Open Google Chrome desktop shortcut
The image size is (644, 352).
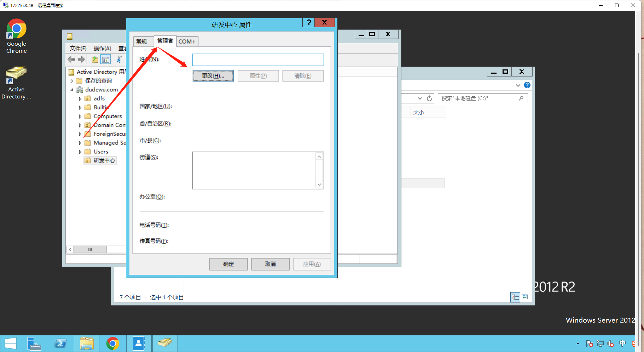click(16, 36)
